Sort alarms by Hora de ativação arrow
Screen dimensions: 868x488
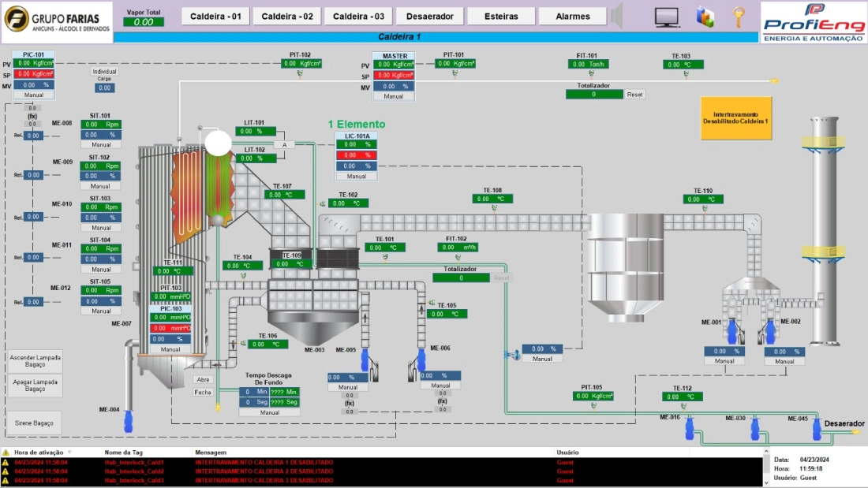click(x=69, y=452)
